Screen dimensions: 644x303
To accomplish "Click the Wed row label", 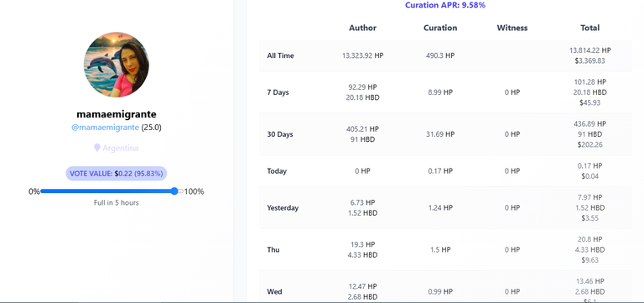I will point(274,291).
